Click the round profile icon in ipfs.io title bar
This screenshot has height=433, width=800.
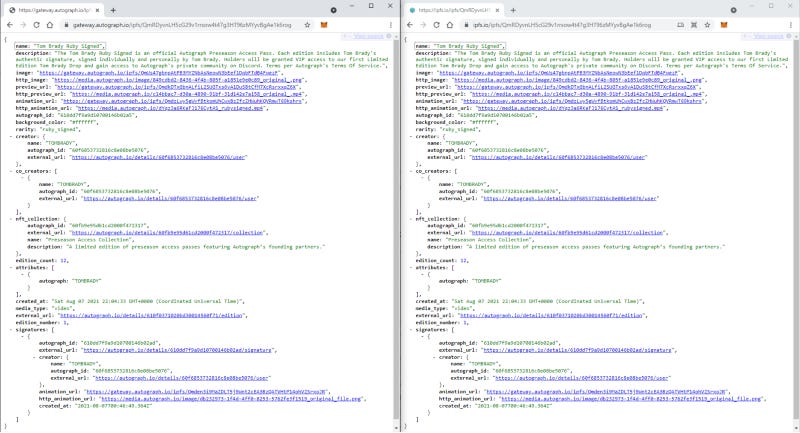(733, 10)
